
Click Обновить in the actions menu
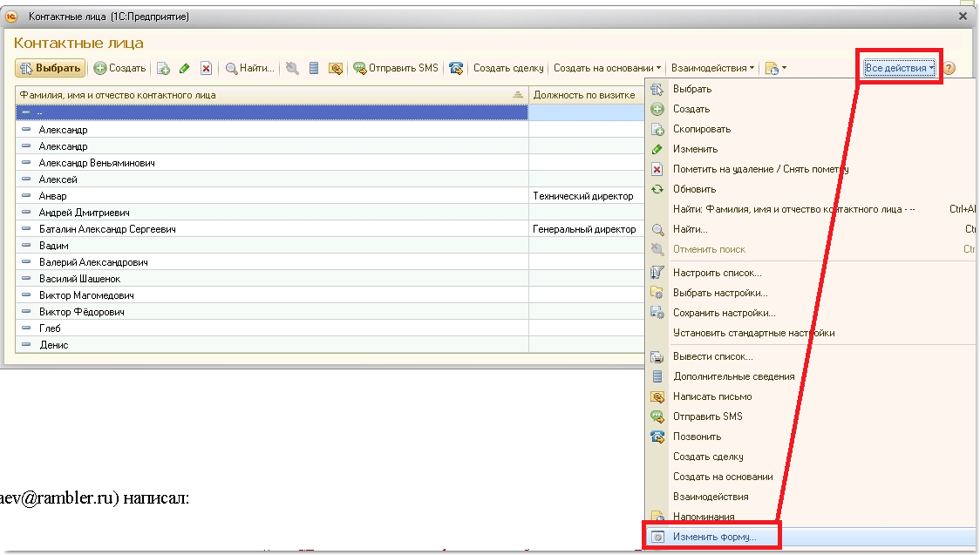(x=694, y=189)
